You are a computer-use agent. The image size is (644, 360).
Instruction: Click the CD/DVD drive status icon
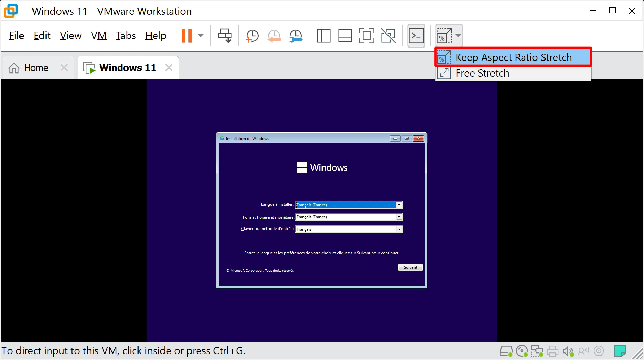[x=522, y=351]
